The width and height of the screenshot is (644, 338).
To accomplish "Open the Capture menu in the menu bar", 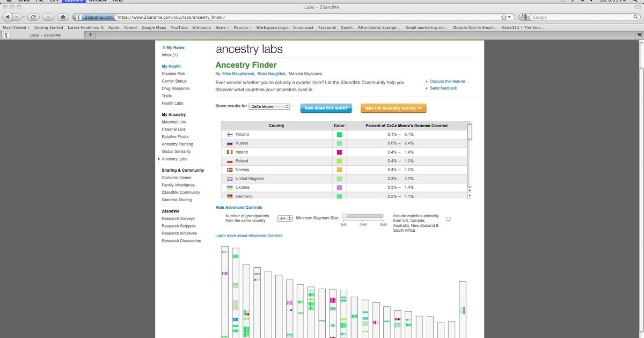I will pyautogui.click(x=75, y=1).
